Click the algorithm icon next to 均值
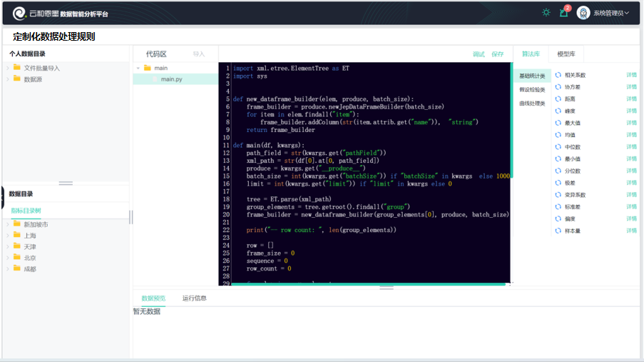Viewport: 644px width, 362px height. point(558,135)
